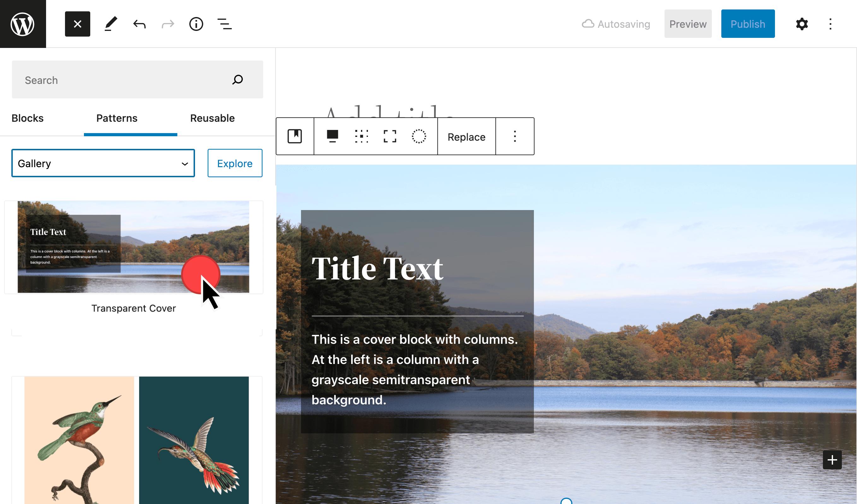This screenshot has width=857, height=504.
Task: Expand the Gallery category dropdown
Action: tap(103, 163)
